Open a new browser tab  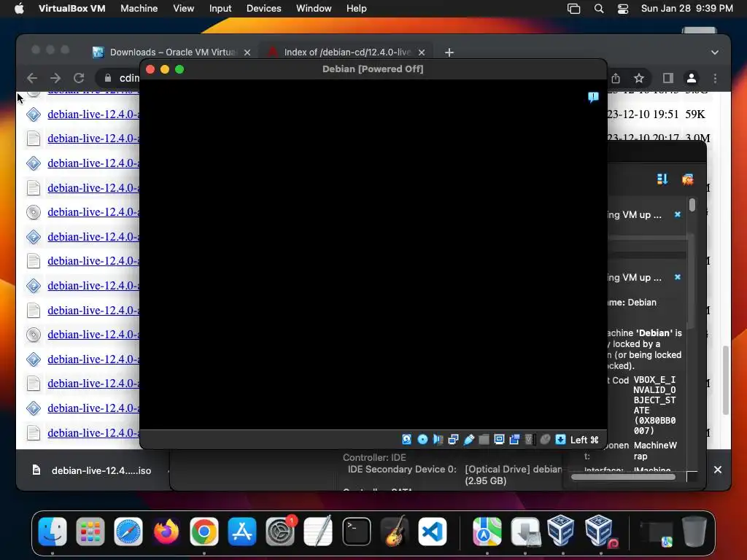pos(449,52)
